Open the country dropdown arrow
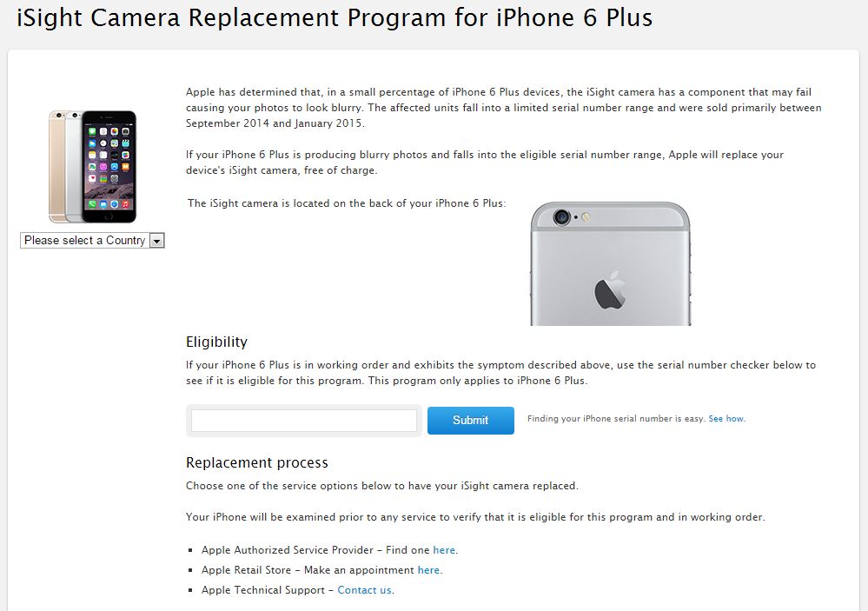The height and width of the screenshot is (611, 868). pos(157,241)
